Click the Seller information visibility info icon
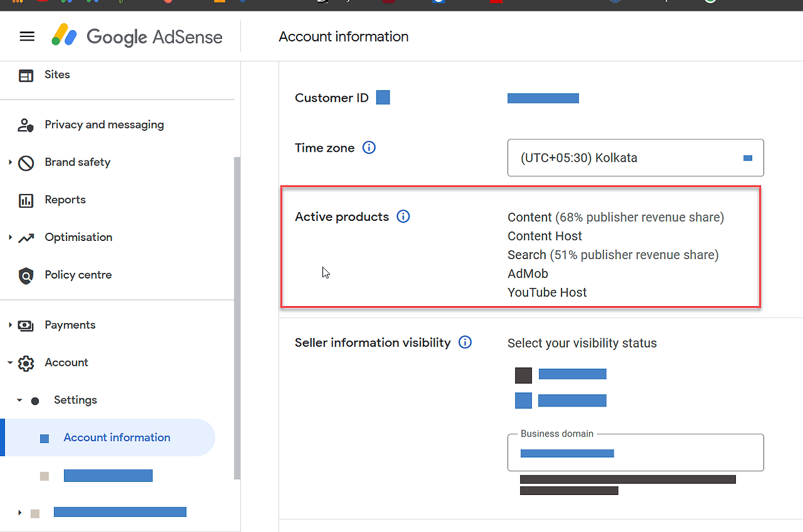This screenshot has width=803, height=532. pos(465,342)
